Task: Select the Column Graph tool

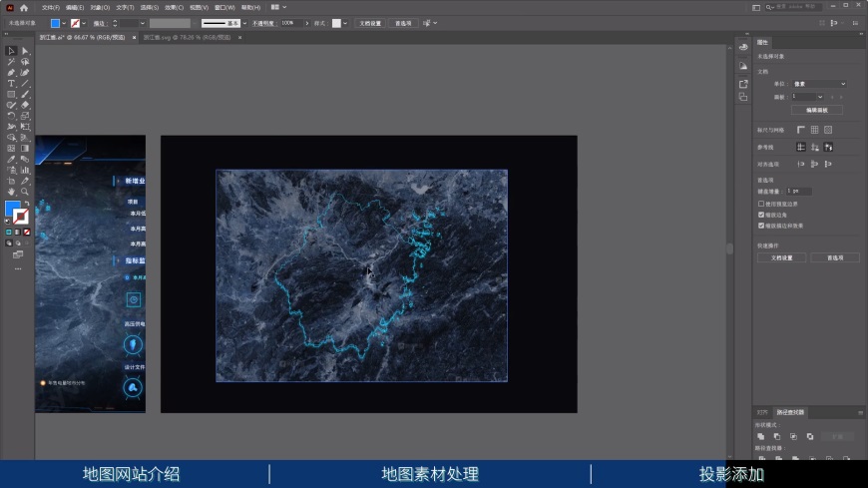Action: coord(25,170)
